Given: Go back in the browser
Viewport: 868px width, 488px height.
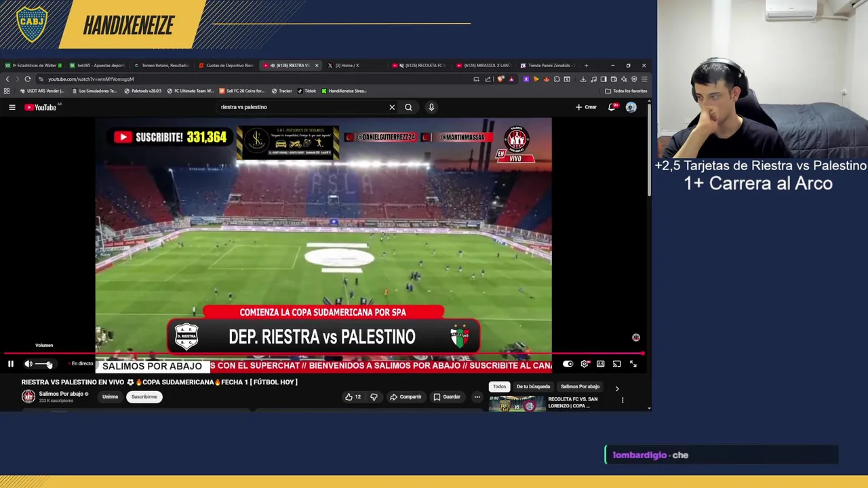Looking at the screenshot, I should point(7,79).
